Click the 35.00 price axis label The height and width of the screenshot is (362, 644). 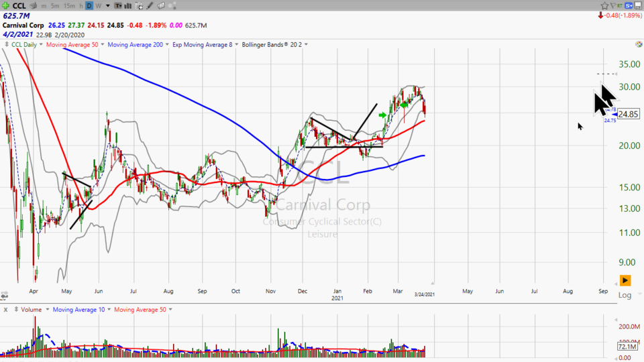pyautogui.click(x=629, y=64)
